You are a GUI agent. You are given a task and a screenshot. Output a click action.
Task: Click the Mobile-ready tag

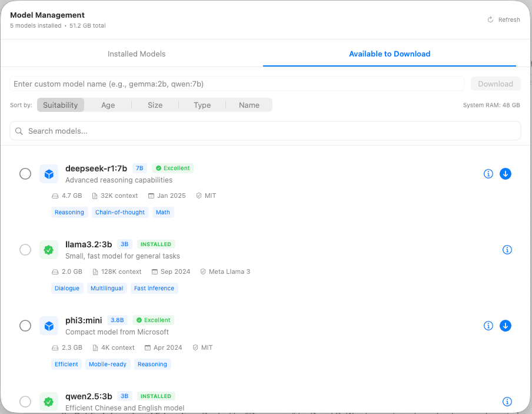pyautogui.click(x=108, y=364)
